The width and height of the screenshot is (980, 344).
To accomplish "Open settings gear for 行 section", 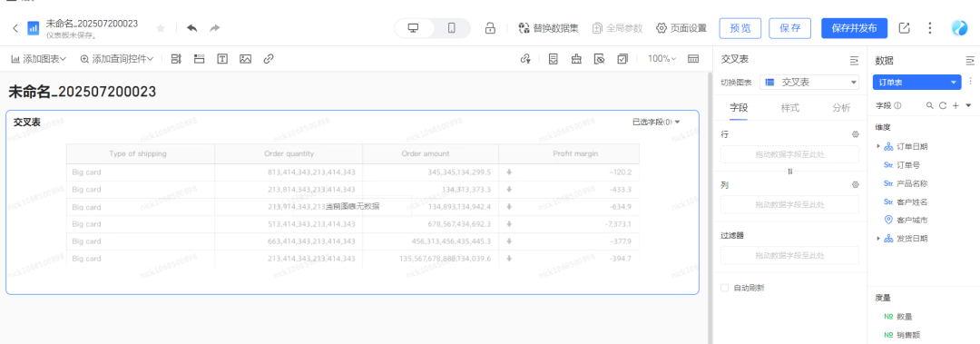I will (x=855, y=133).
